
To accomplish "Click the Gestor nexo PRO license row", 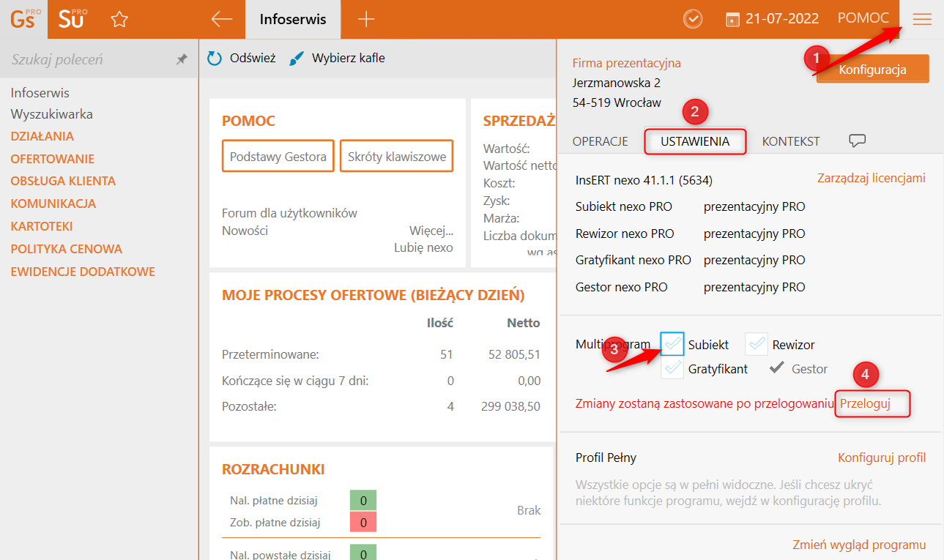I will click(690, 287).
